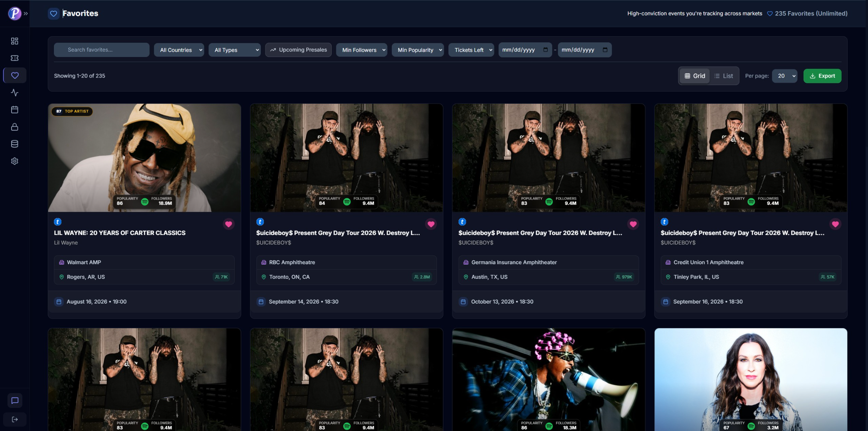Open the chat feedback icon near the bottom sidebar
This screenshot has height=431, width=868.
click(x=15, y=400)
